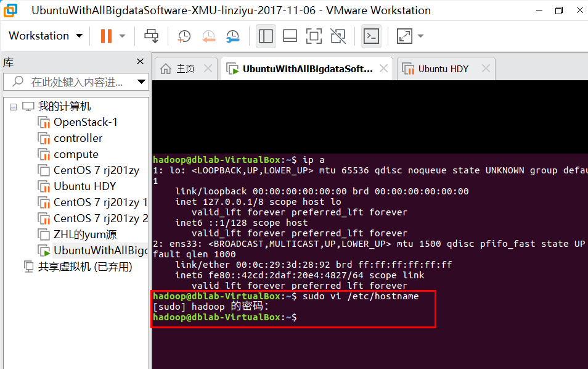Click the stretch guest display icon

pyautogui.click(x=404, y=36)
